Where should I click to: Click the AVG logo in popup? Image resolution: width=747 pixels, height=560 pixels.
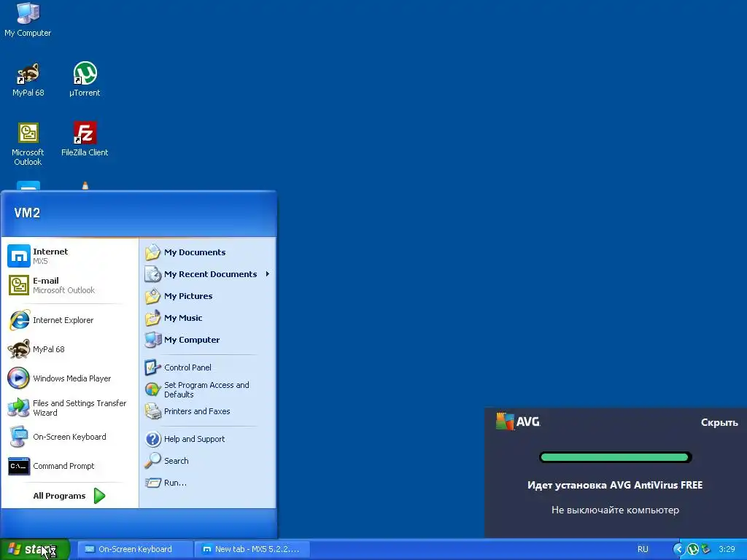[518, 421]
